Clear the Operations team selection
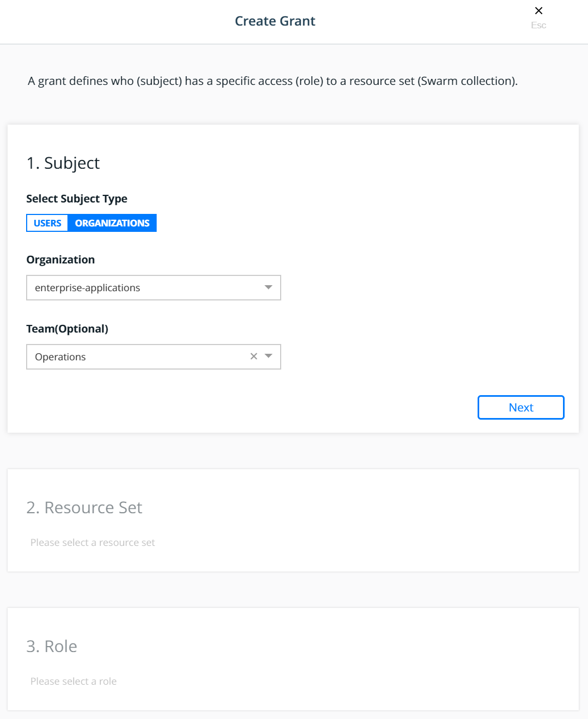Screen dimensions: 588x719 [253, 357]
